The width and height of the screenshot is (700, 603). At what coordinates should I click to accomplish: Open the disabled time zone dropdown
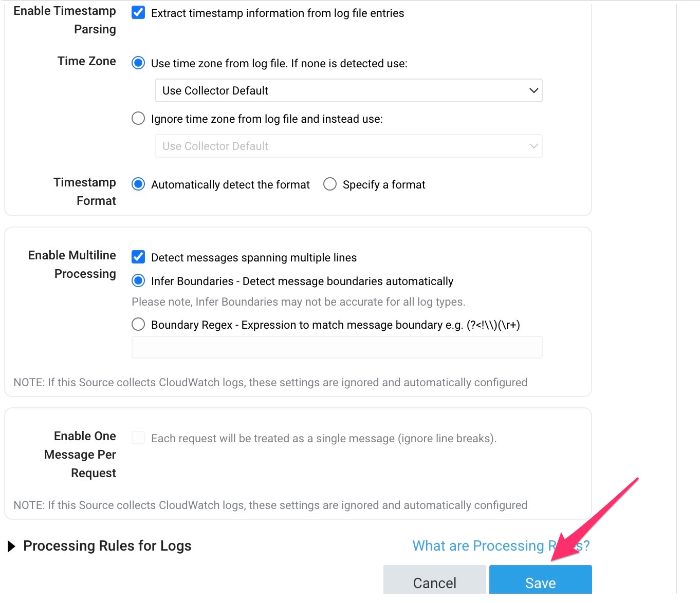point(348,146)
